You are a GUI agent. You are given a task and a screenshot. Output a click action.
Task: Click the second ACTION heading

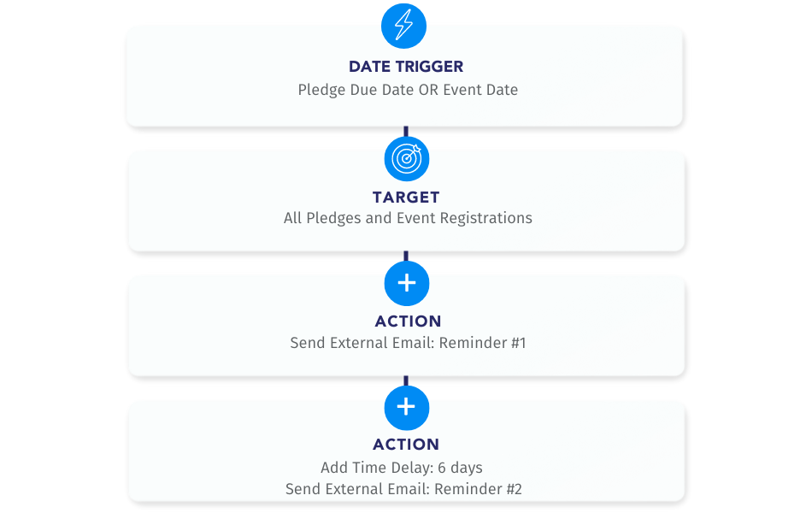click(406, 445)
